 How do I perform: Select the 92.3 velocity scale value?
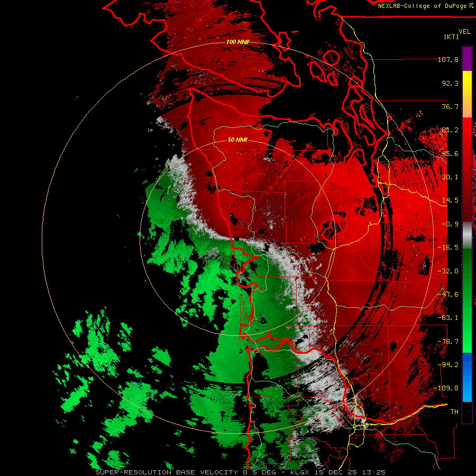(450, 83)
